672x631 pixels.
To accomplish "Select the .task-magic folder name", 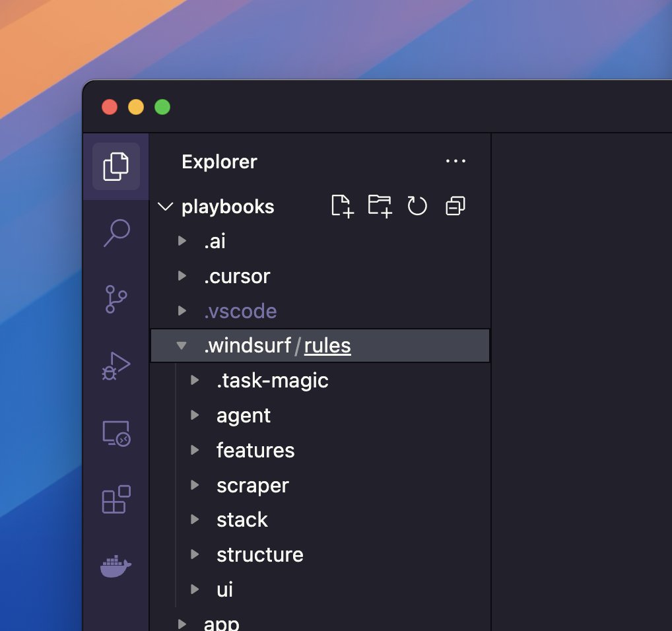I will click(273, 381).
